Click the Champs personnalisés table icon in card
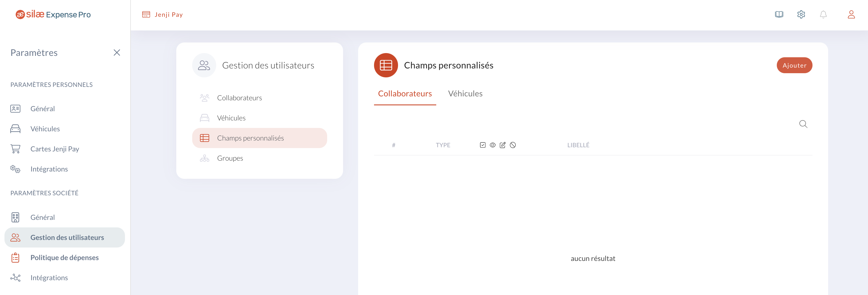Viewport: 868px width, 295px height. pyautogui.click(x=204, y=138)
